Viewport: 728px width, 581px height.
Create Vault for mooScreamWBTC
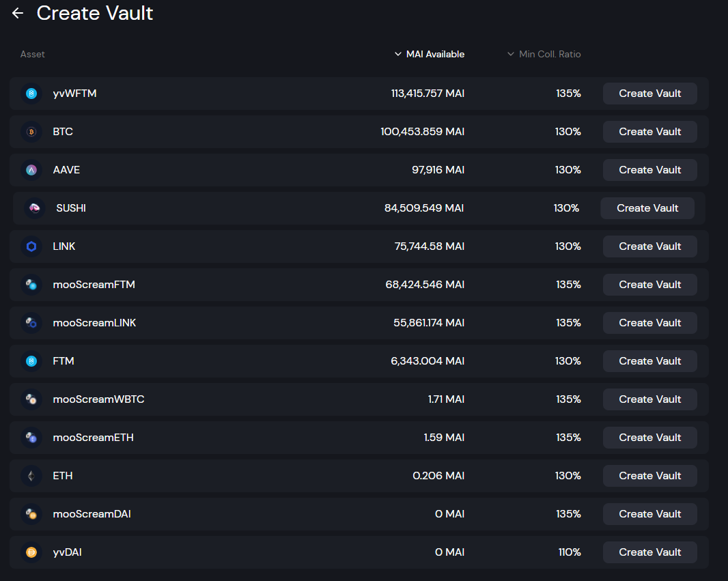pyautogui.click(x=649, y=399)
